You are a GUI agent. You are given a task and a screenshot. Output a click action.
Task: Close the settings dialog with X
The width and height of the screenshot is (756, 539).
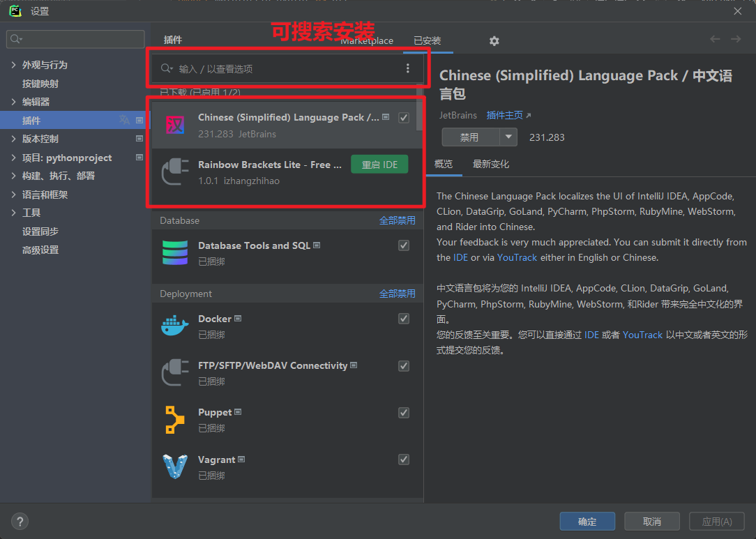tap(738, 11)
